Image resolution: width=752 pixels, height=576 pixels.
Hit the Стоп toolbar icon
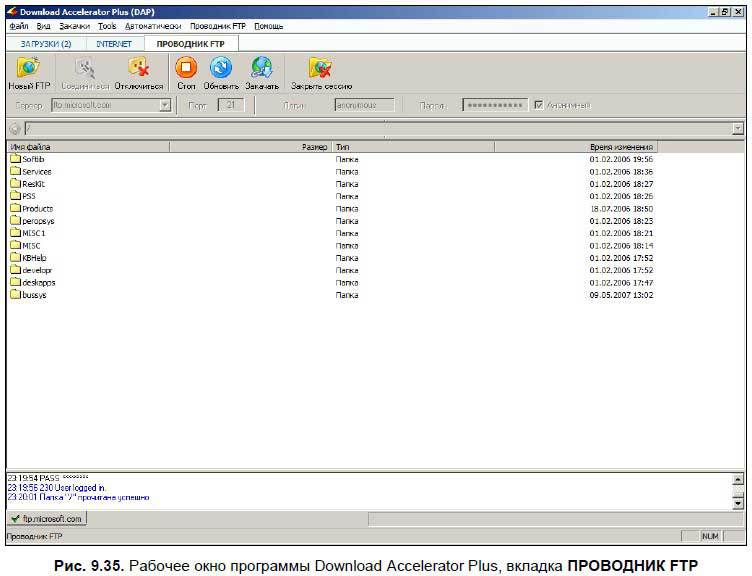tap(186, 68)
